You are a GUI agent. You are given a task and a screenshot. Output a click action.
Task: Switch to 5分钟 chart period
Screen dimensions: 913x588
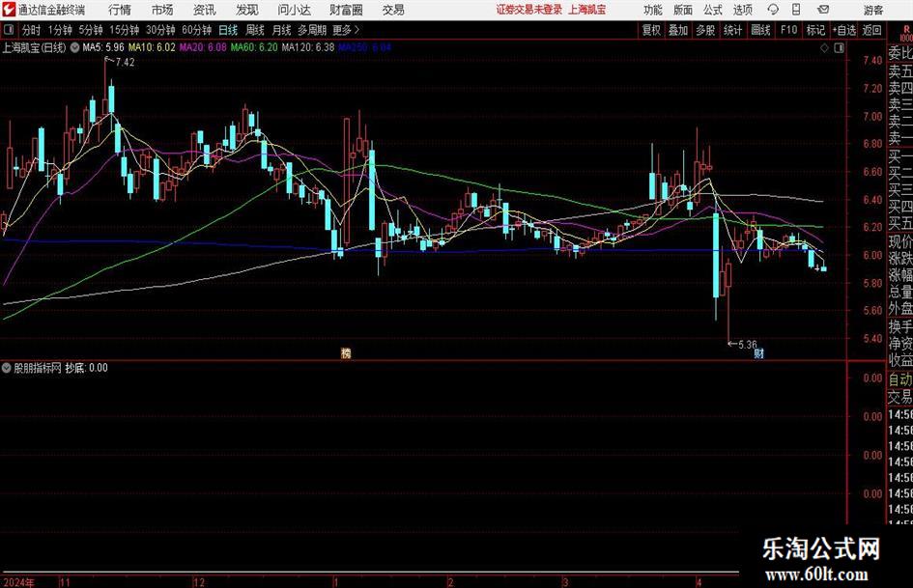pos(91,30)
